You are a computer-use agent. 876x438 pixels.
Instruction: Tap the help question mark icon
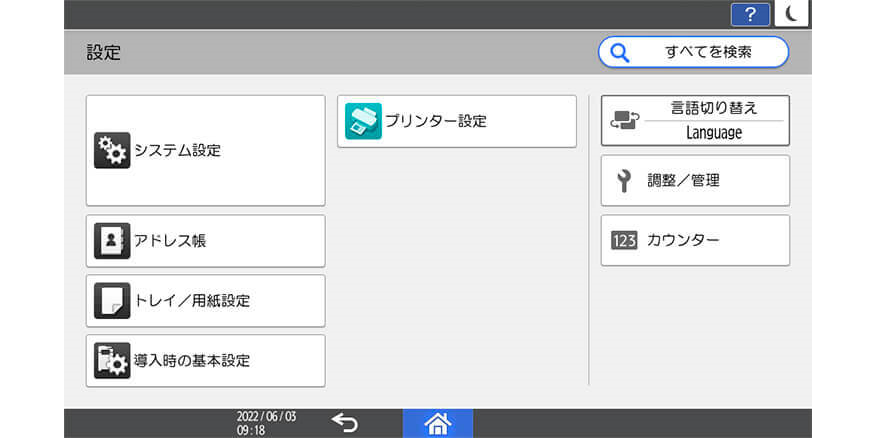(x=750, y=14)
